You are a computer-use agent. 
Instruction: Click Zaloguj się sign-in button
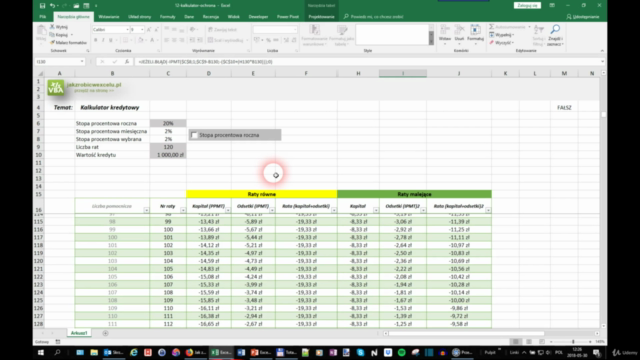coord(527,5)
